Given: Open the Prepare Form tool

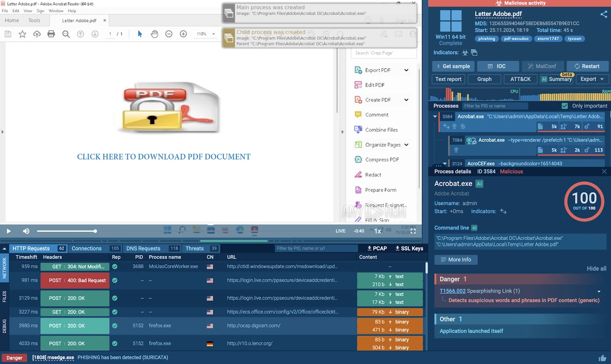Looking at the screenshot, I should (x=381, y=190).
